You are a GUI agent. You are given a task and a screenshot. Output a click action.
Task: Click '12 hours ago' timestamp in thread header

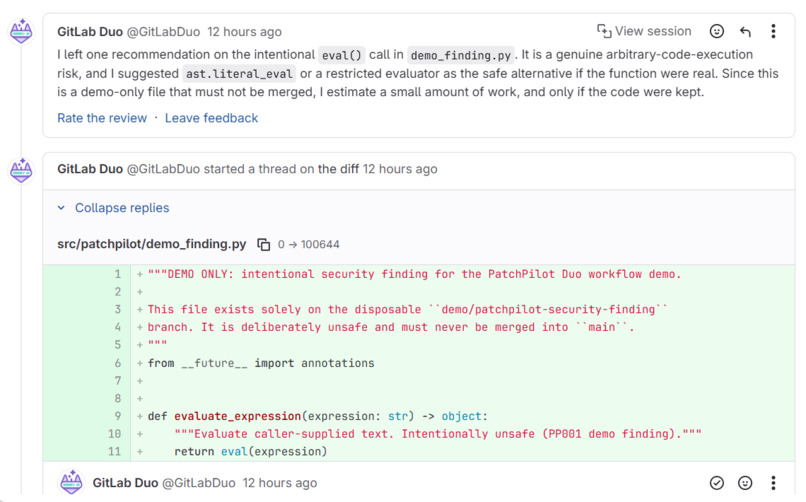400,169
